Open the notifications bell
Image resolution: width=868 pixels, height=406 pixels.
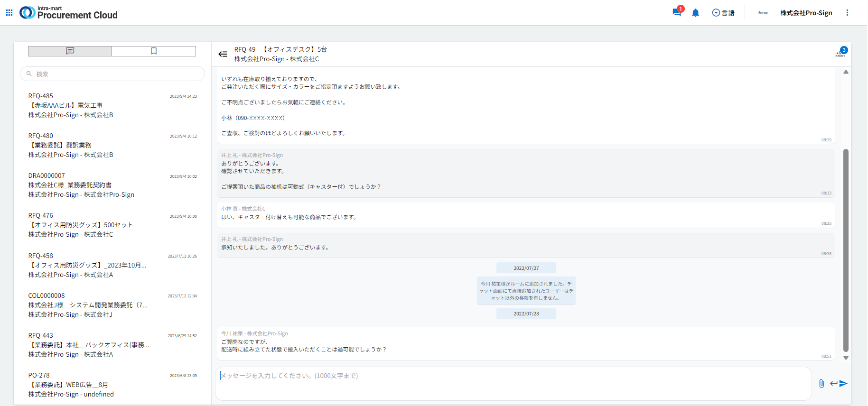[695, 13]
